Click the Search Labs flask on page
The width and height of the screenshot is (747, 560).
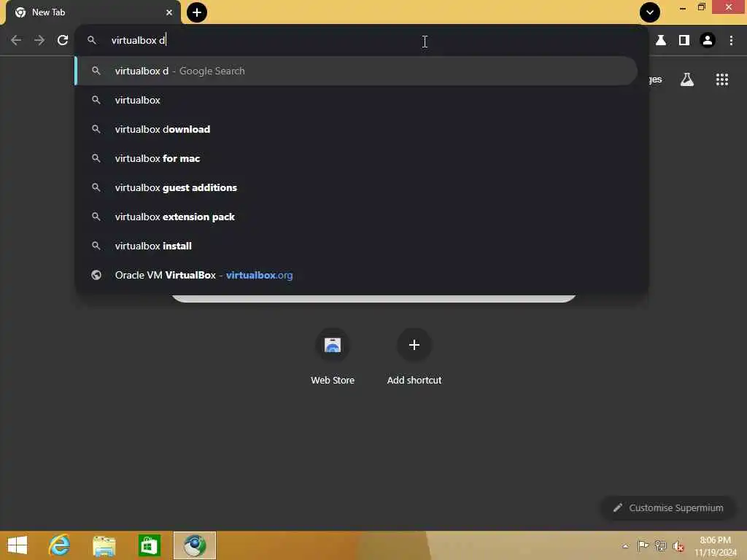[x=687, y=79]
